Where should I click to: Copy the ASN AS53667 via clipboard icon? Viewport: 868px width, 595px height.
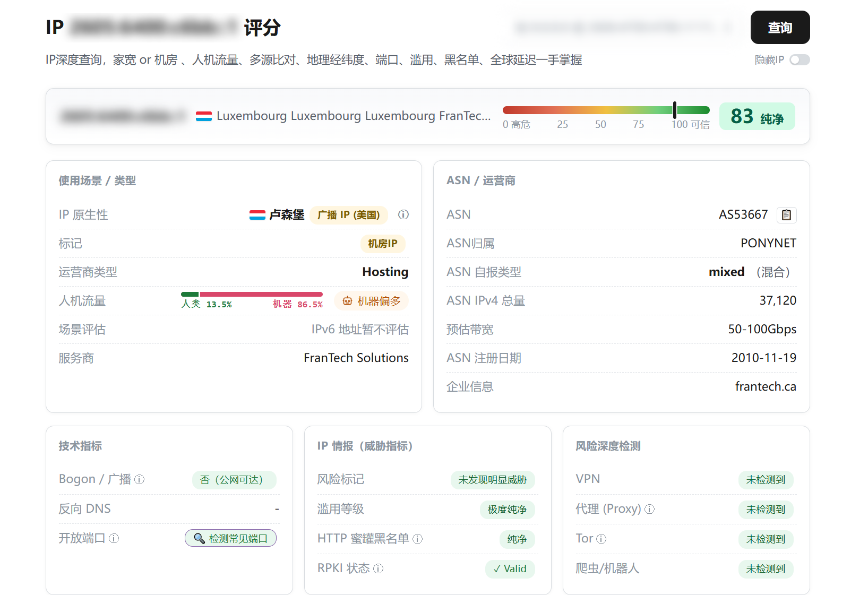click(786, 214)
